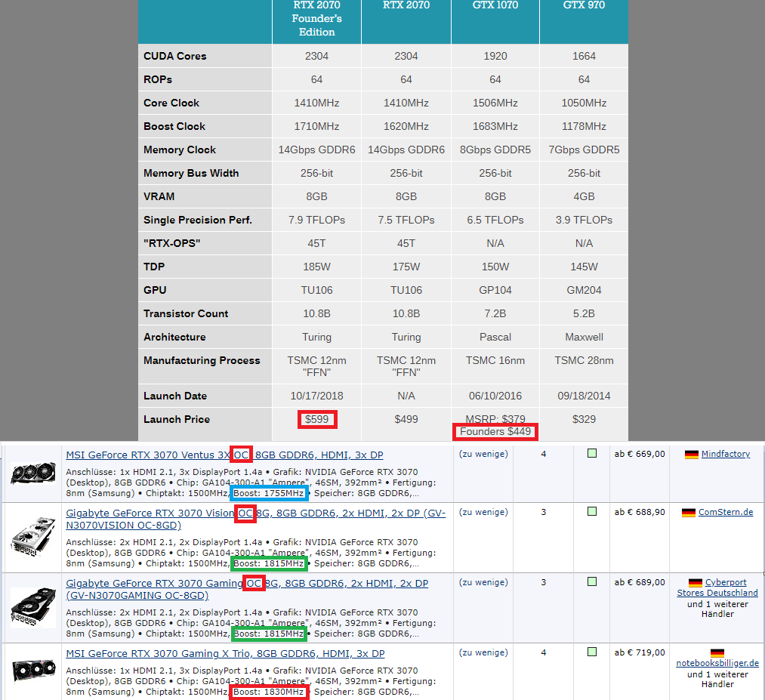Open MSI Gaming X Trio card thumbnail
Viewport: 765px width, 700px height.
[x=33, y=671]
